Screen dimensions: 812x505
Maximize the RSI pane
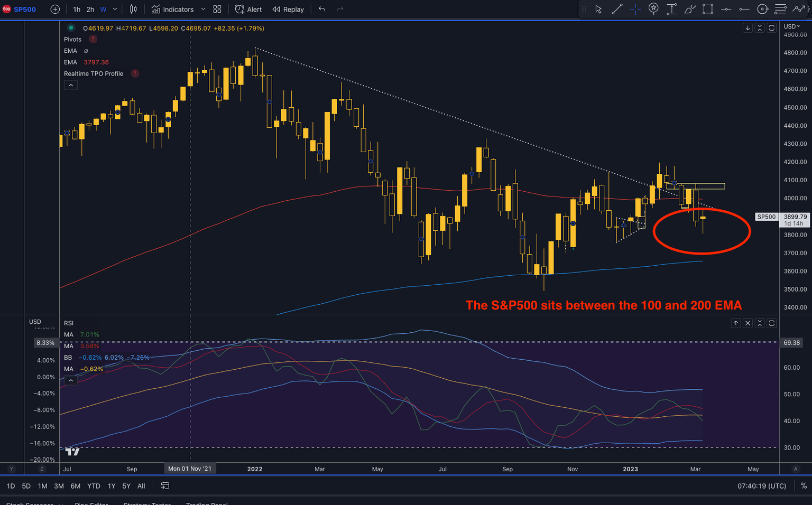click(x=772, y=323)
